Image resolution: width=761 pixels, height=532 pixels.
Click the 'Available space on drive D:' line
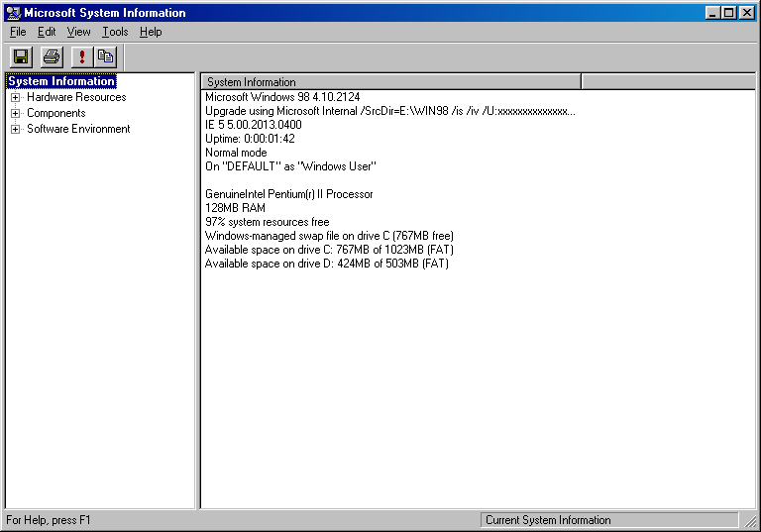tap(327, 264)
